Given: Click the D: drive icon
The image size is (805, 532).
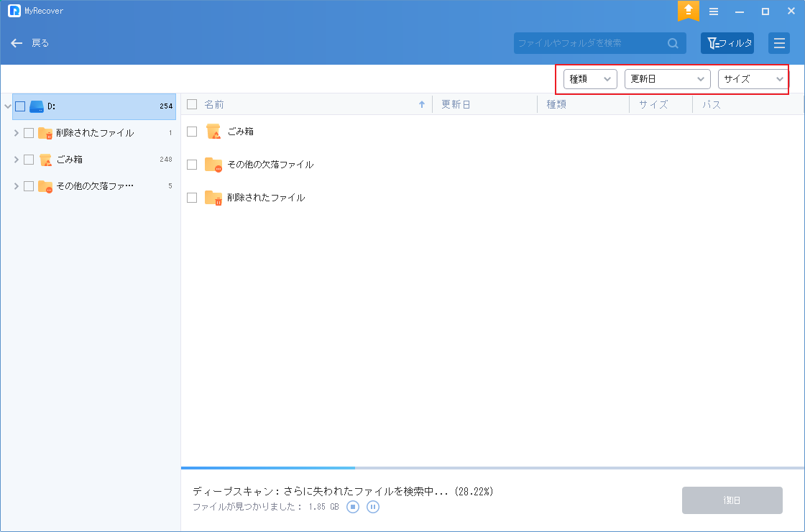Looking at the screenshot, I should (x=37, y=106).
